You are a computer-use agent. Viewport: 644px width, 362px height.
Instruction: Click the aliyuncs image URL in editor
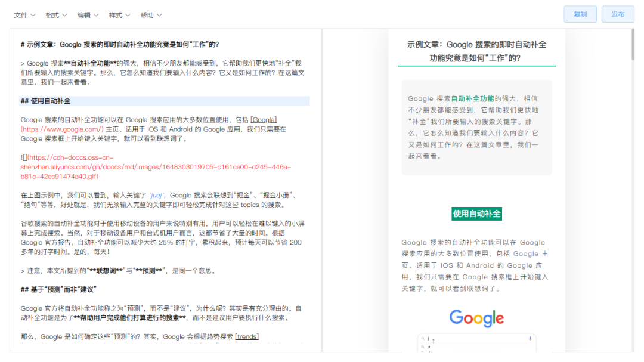tap(156, 167)
